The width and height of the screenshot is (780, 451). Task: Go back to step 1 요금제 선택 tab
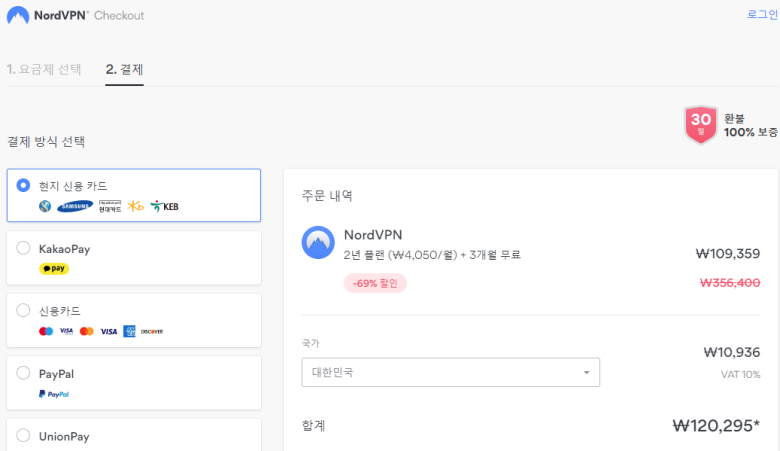click(44, 69)
